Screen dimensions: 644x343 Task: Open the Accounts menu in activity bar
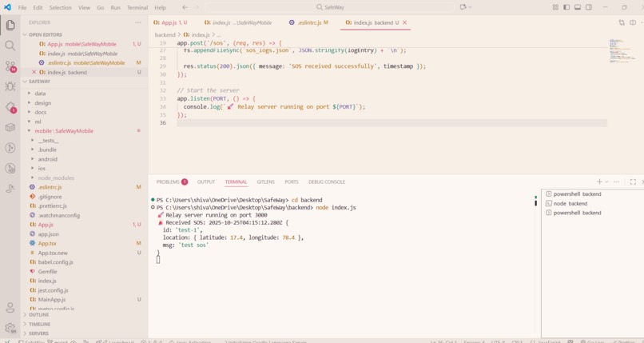click(x=10, y=307)
